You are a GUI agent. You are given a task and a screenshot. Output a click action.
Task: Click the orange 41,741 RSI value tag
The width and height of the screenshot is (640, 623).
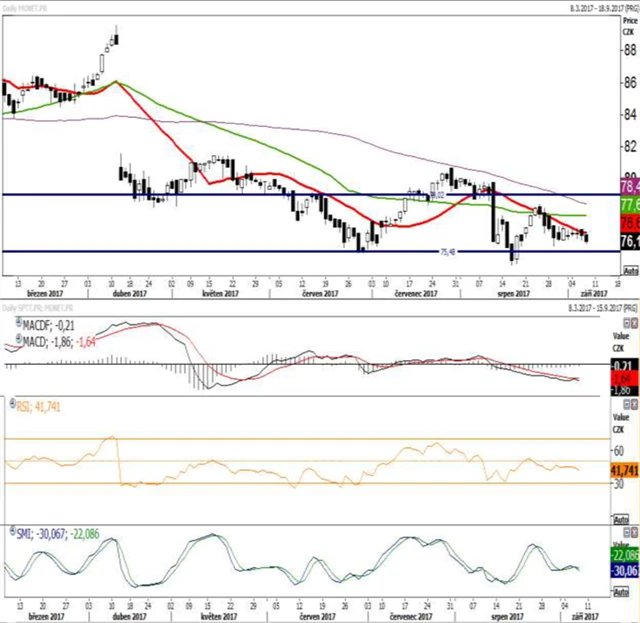[624, 469]
